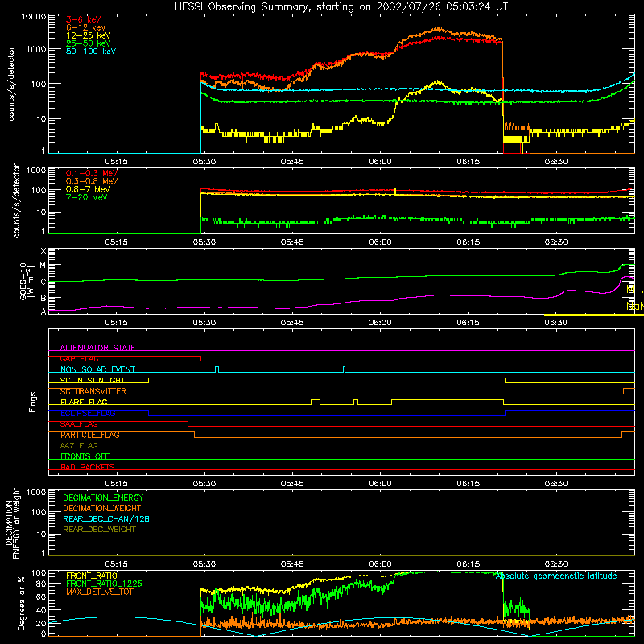Click the GOES M-class peak at right edge

[x=627, y=265]
